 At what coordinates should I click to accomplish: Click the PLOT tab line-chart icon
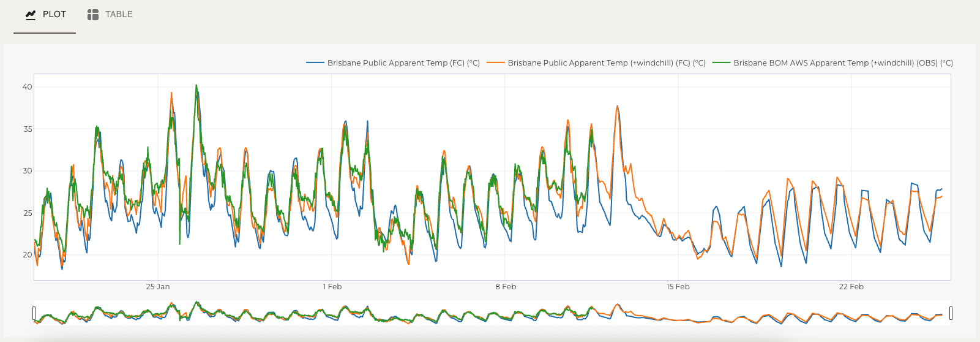pos(31,15)
